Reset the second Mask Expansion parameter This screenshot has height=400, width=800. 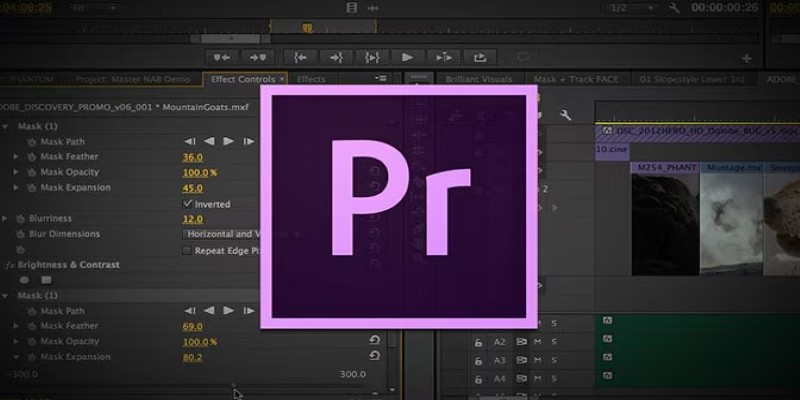pos(374,356)
